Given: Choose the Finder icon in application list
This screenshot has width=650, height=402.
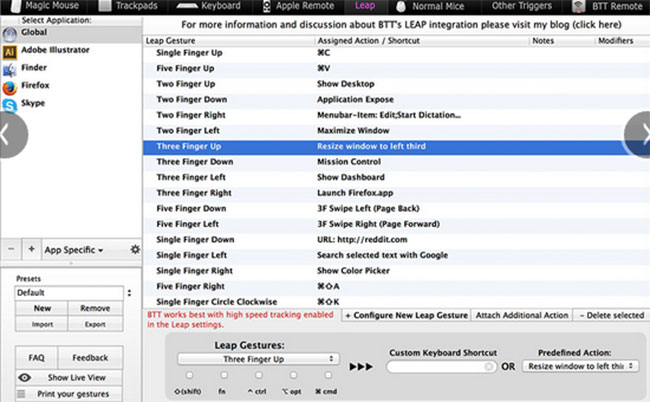Looking at the screenshot, I should point(10,70).
